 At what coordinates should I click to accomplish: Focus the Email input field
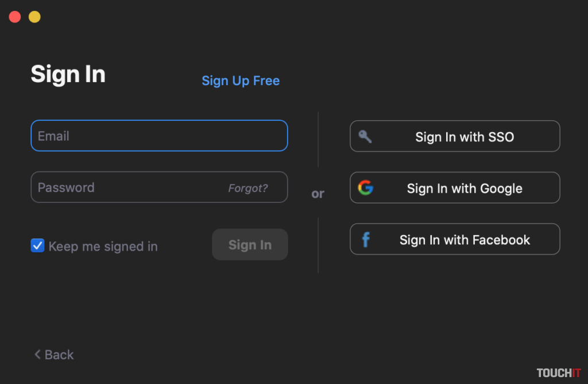[159, 136]
